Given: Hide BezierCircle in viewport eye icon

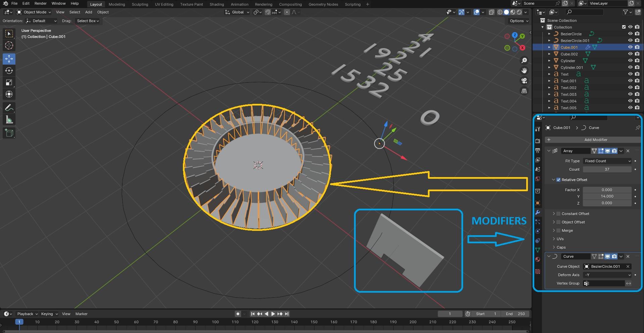Looking at the screenshot, I should [630, 34].
